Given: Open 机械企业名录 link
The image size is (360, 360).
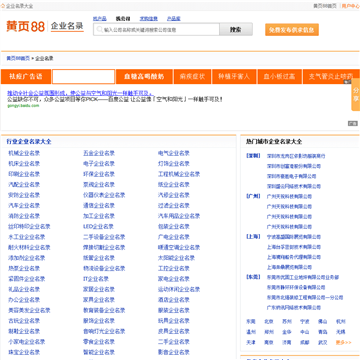Looking at the screenshot, I should point(24,153).
